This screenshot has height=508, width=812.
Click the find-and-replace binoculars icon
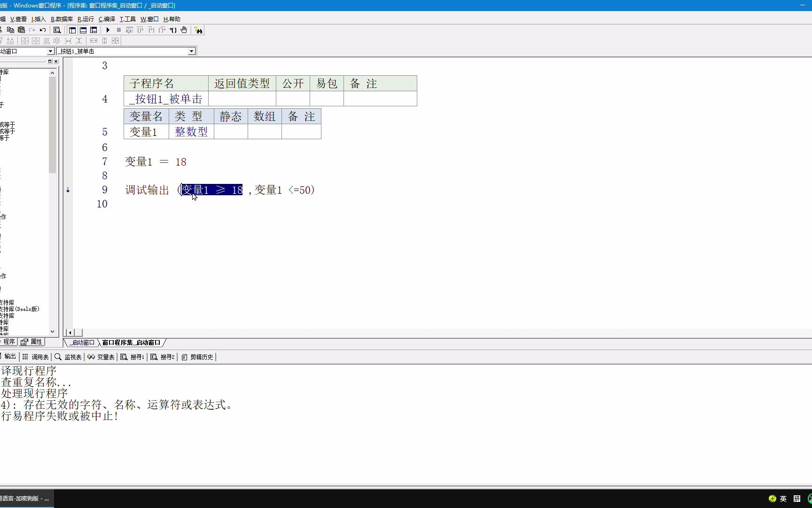pyautogui.click(x=199, y=30)
